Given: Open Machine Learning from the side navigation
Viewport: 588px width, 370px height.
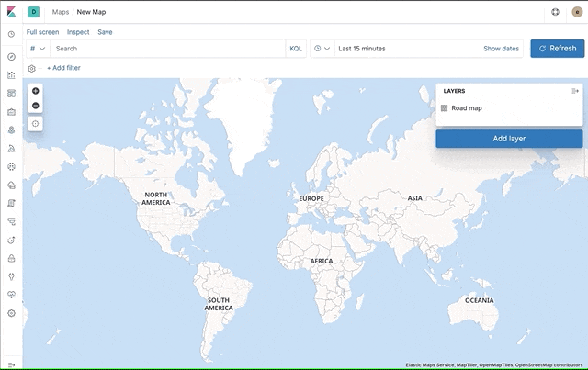Looking at the screenshot, I should [12, 149].
